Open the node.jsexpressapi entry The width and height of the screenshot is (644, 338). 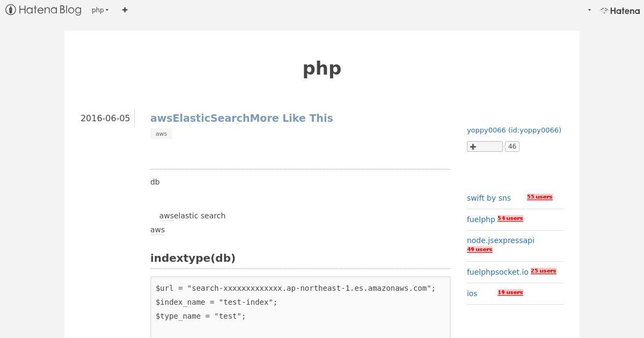(x=501, y=240)
